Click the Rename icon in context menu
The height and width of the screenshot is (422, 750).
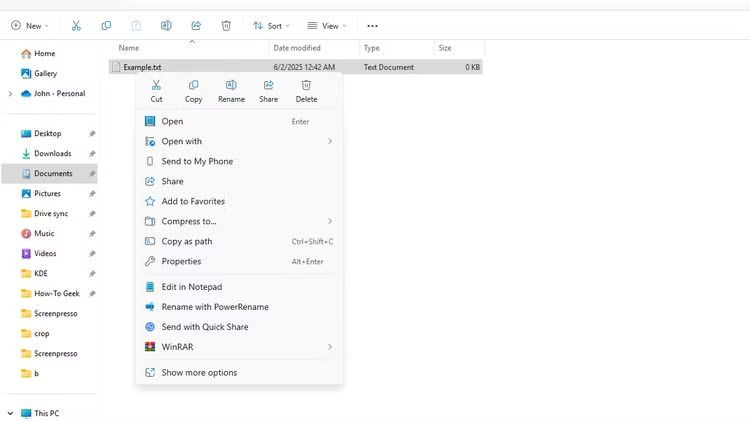(x=231, y=86)
